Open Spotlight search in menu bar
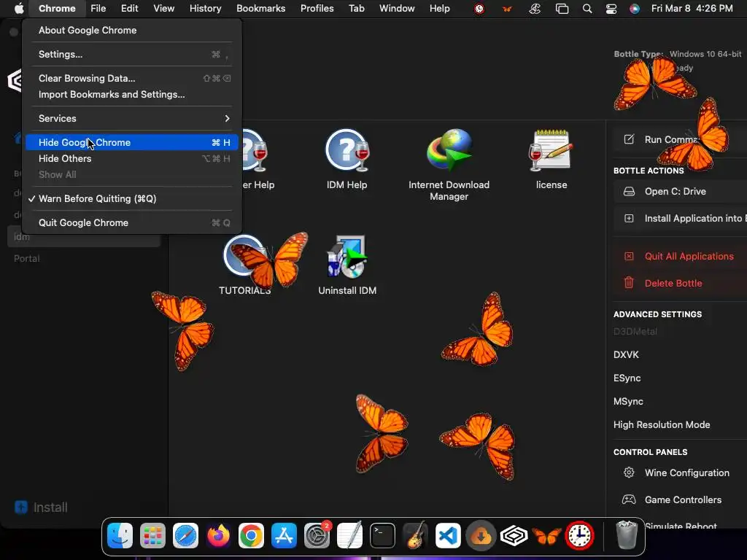The width and height of the screenshot is (747, 560). tap(587, 8)
